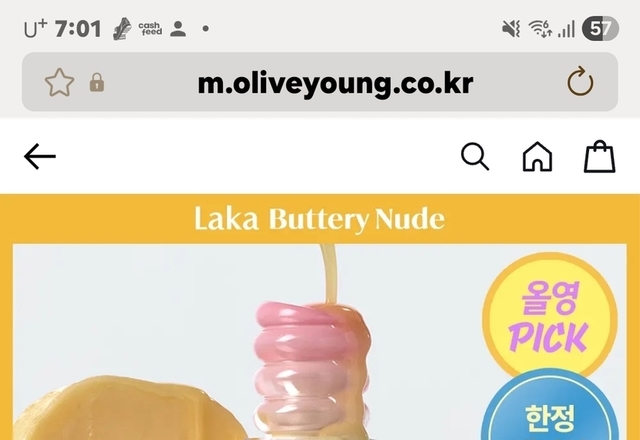Tap the shoe notification icon
Image resolution: width=640 pixels, height=440 pixels.
[122, 29]
